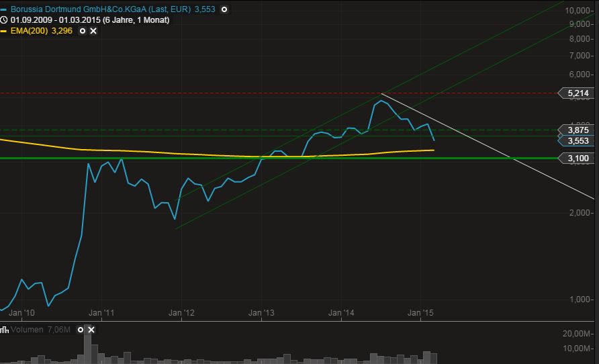The height and width of the screenshot is (364, 599).
Task: Select the white descending trend line
Action: point(488,146)
